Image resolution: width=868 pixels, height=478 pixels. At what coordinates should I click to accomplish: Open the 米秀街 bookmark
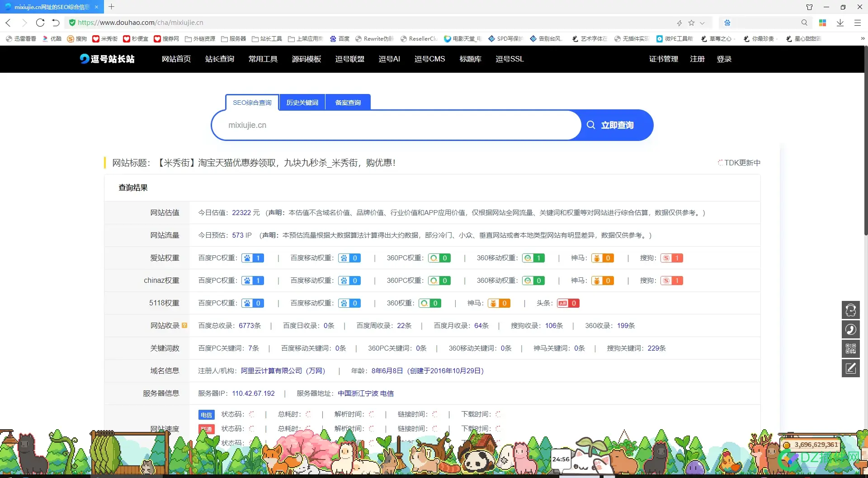pyautogui.click(x=105, y=38)
